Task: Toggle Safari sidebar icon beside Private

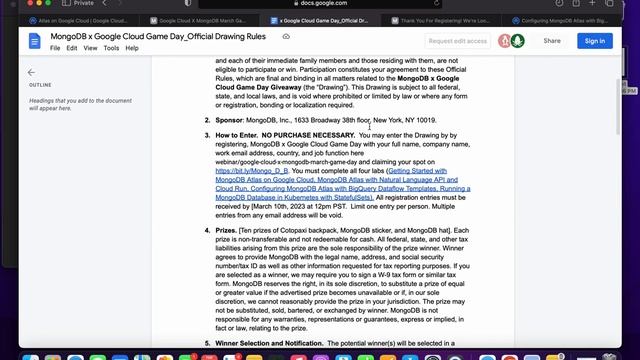Action: click(66, 3)
